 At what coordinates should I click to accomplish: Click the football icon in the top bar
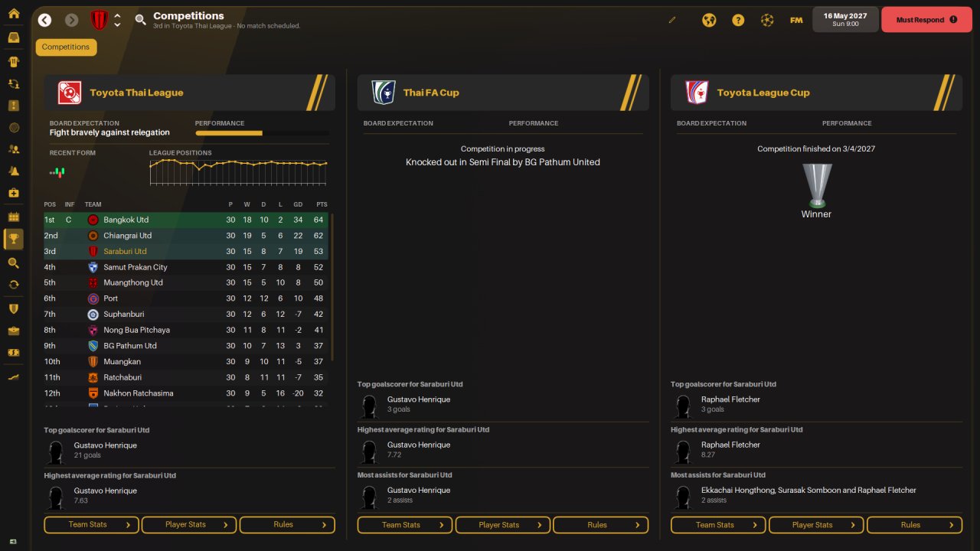point(767,20)
